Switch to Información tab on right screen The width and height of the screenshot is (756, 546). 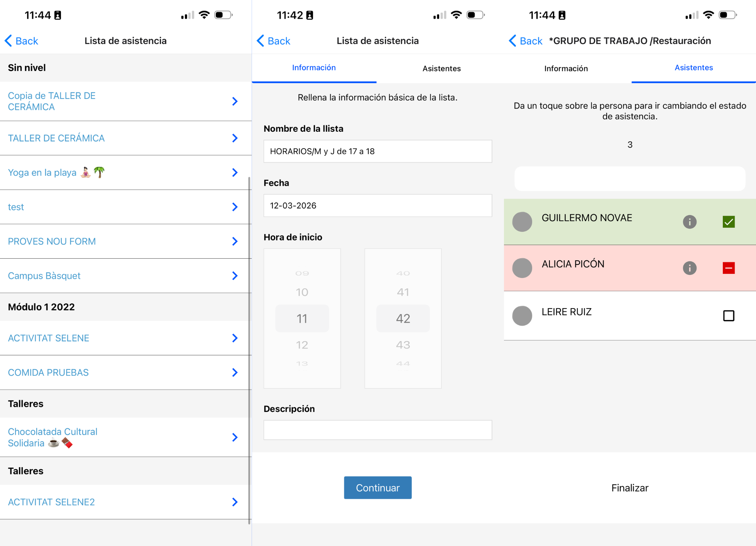point(566,68)
